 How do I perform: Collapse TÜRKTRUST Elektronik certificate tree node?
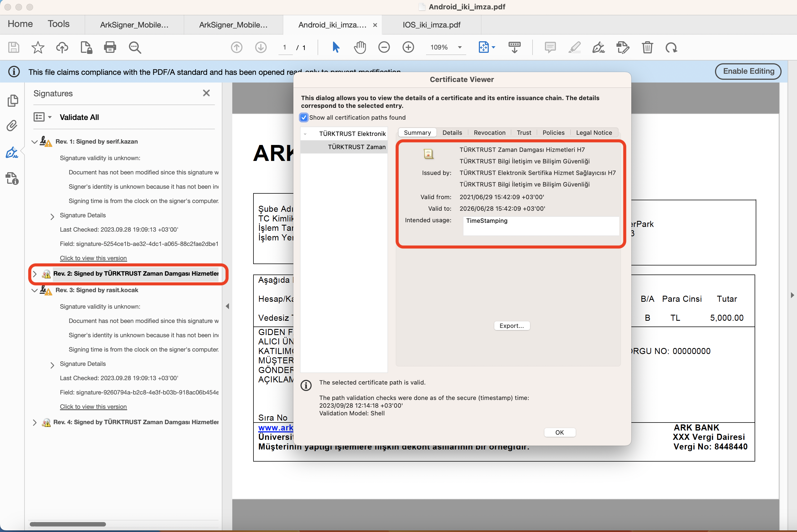[x=305, y=134]
